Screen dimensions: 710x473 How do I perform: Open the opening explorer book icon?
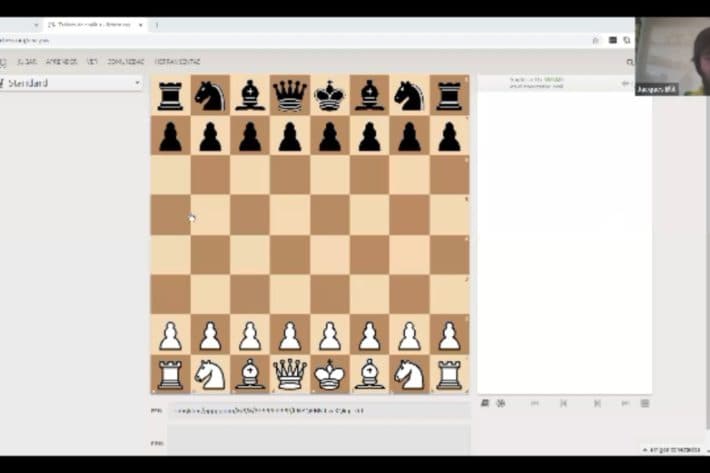click(485, 403)
